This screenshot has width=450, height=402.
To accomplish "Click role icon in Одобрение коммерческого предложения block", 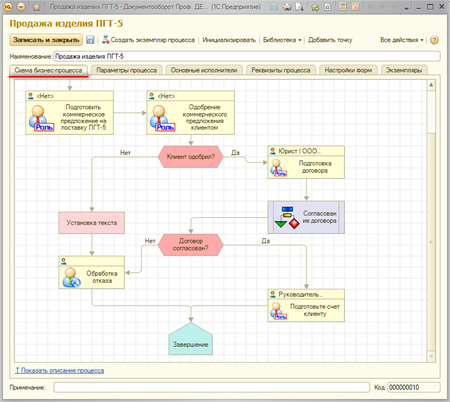I will pos(162,118).
